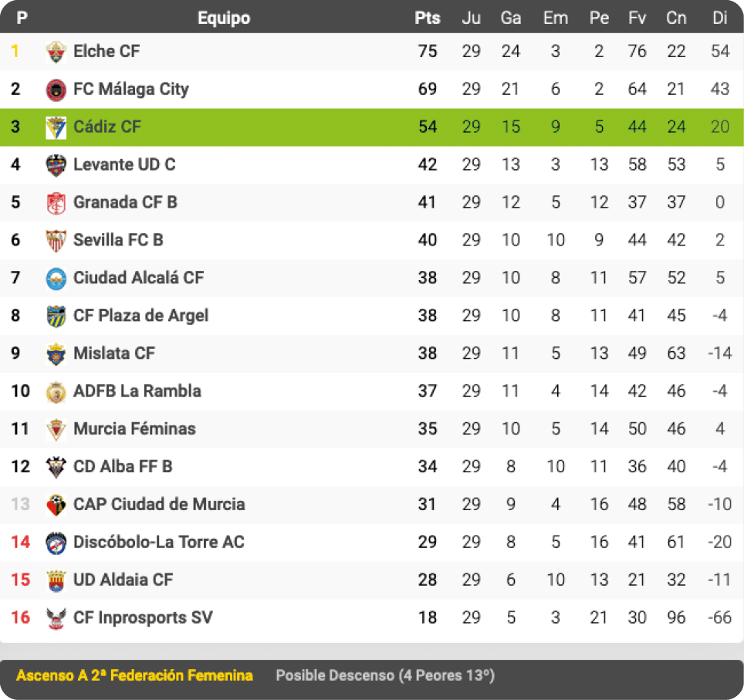Open the ADFB La Rambla team page
744x700 pixels.
coord(137,391)
